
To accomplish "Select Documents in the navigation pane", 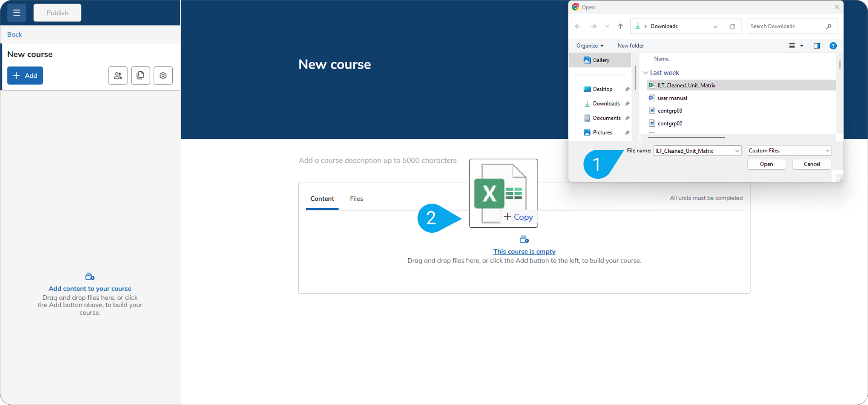I will coord(606,118).
